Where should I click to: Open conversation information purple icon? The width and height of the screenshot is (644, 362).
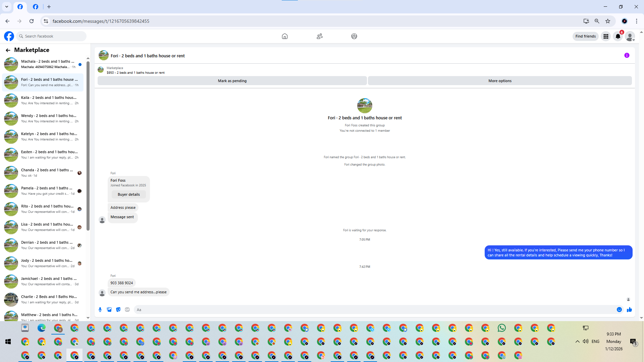tap(627, 56)
